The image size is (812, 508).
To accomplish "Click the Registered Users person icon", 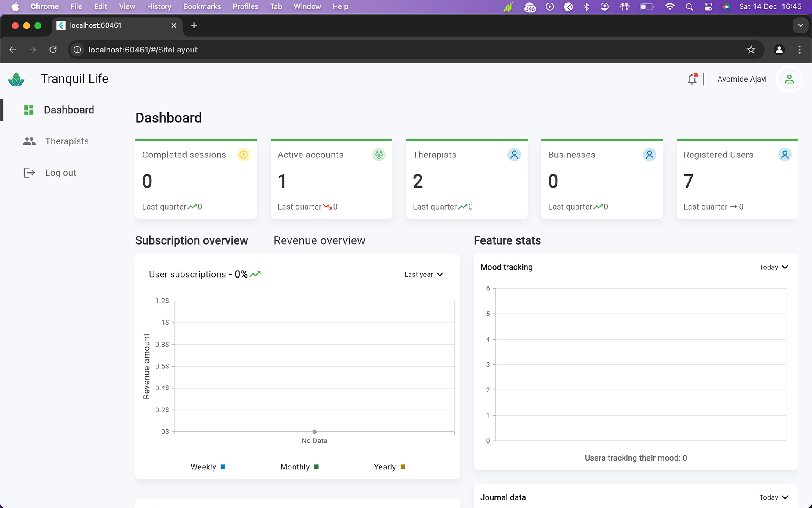I will point(785,155).
